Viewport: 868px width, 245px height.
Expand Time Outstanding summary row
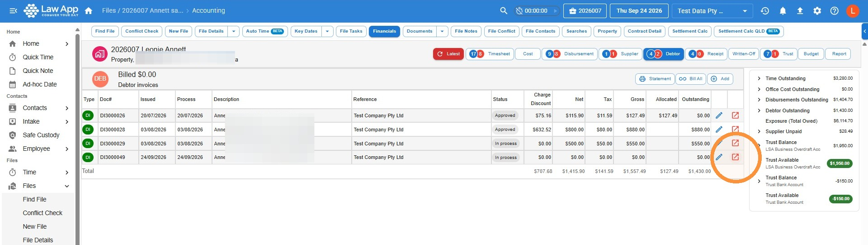point(759,78)
